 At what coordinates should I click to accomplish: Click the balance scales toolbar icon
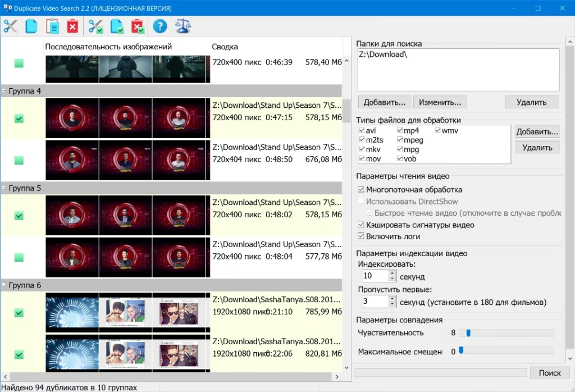182,26
